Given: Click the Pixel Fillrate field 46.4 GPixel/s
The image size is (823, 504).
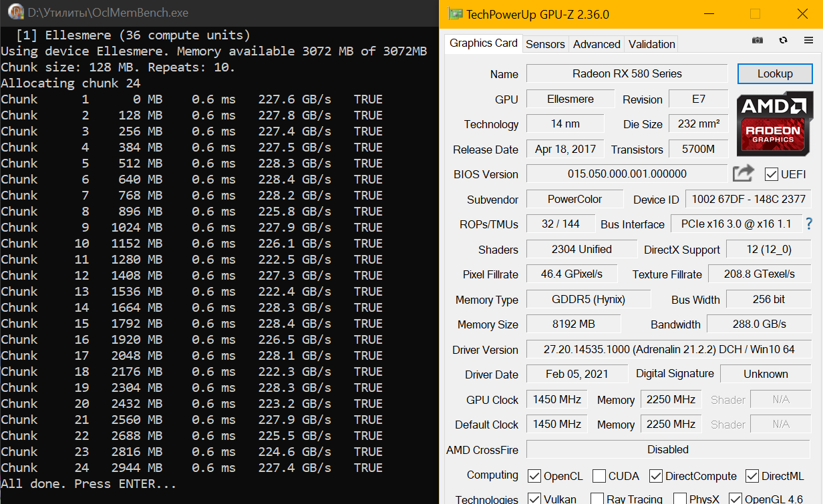Looking at the screenshot, I should 572,274.
